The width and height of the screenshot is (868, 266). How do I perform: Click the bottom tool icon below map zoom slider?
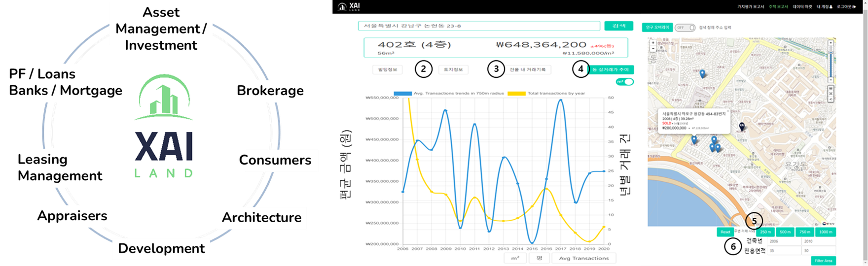coord(831,99)
